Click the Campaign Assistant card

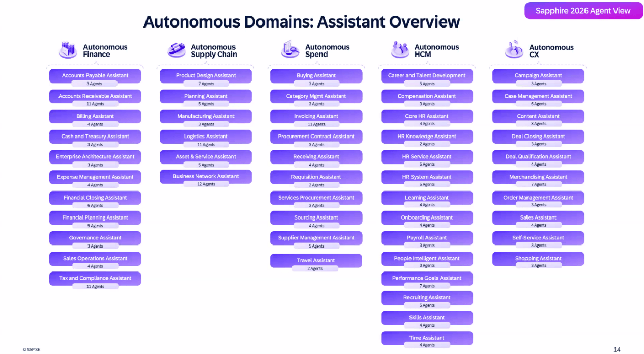coord(538,76)
